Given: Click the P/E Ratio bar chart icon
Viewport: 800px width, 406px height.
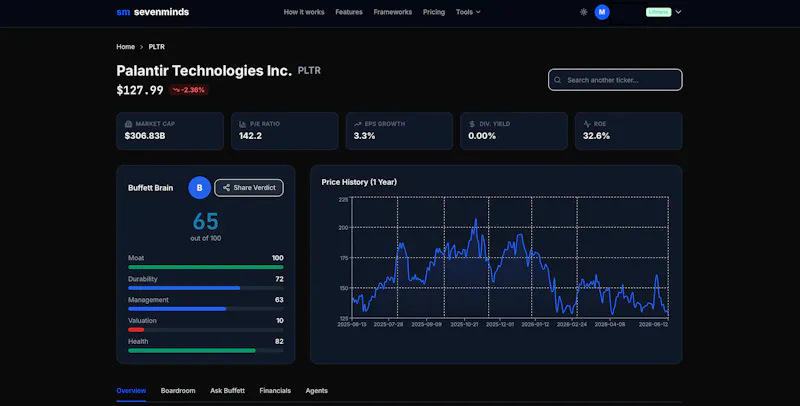Looking at the screenshot, I should (x=243, y=124).
